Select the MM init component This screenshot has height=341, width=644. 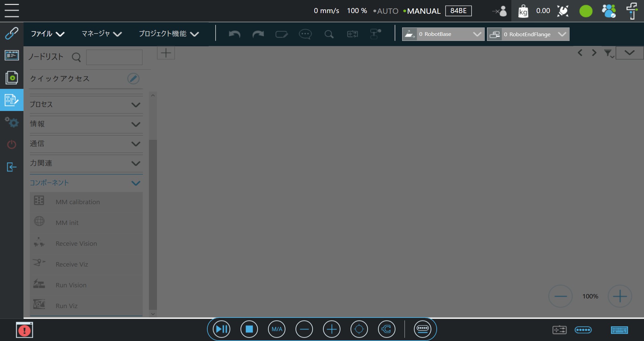pos(86,223)
